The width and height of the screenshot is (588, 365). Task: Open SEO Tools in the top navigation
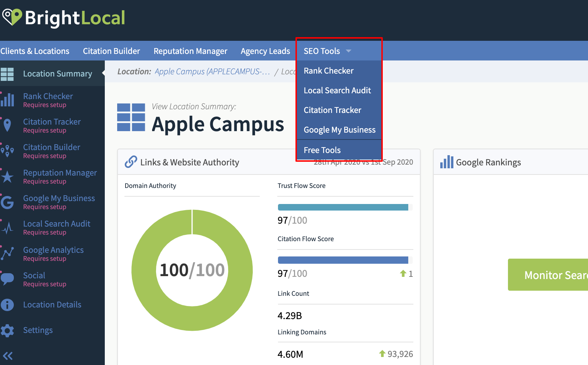pyautogui.click(x=322, y=51)
